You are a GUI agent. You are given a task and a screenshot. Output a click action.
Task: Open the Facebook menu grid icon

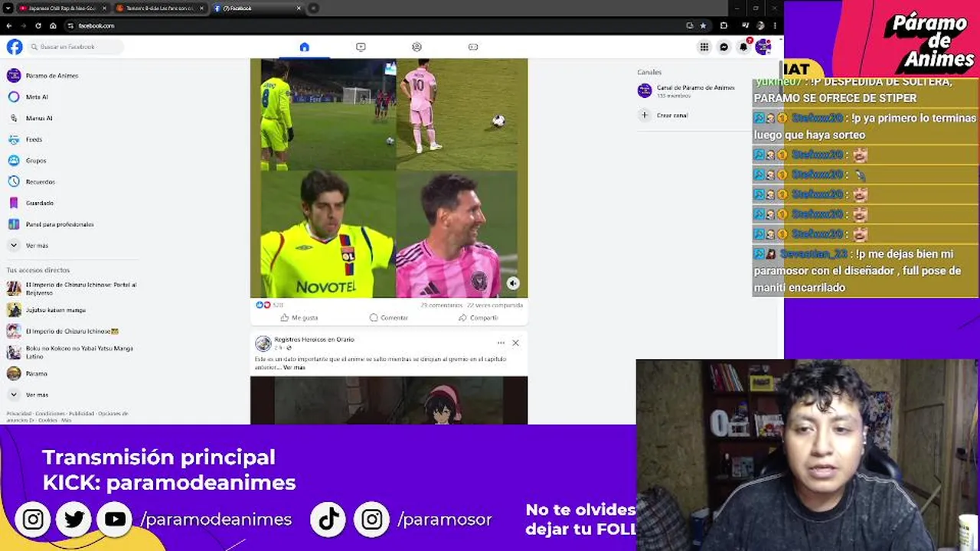pos(704,47)
